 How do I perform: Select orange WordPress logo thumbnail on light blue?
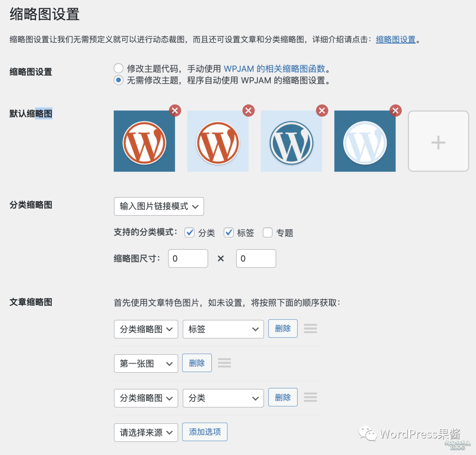pos(218,141)
